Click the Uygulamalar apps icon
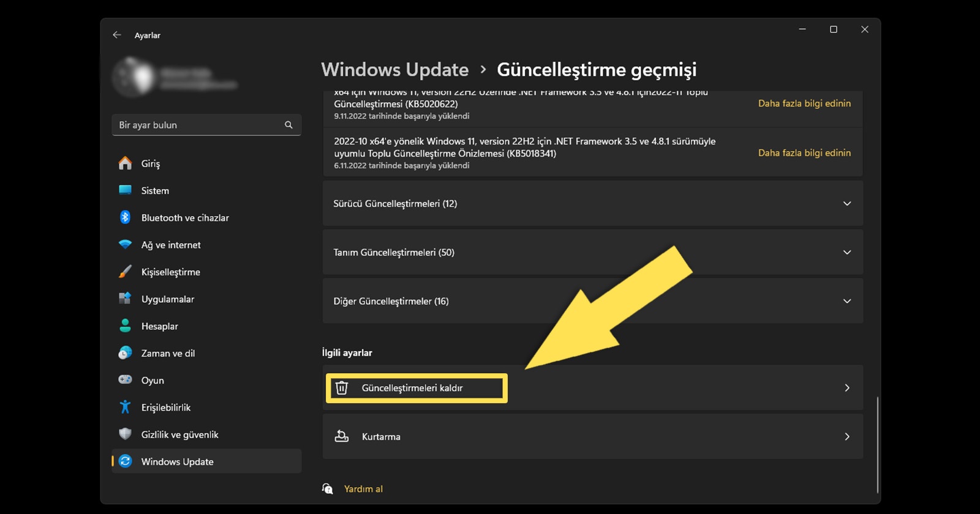The width and height of the screenshot is (980, 514). click(125, 299)
